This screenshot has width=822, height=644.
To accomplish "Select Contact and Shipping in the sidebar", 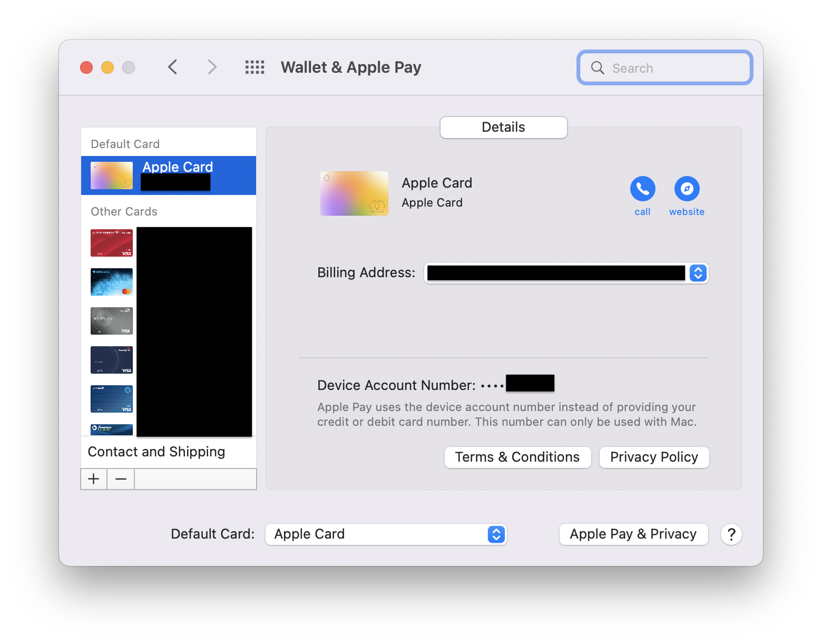I will click(x=156, y=452).
